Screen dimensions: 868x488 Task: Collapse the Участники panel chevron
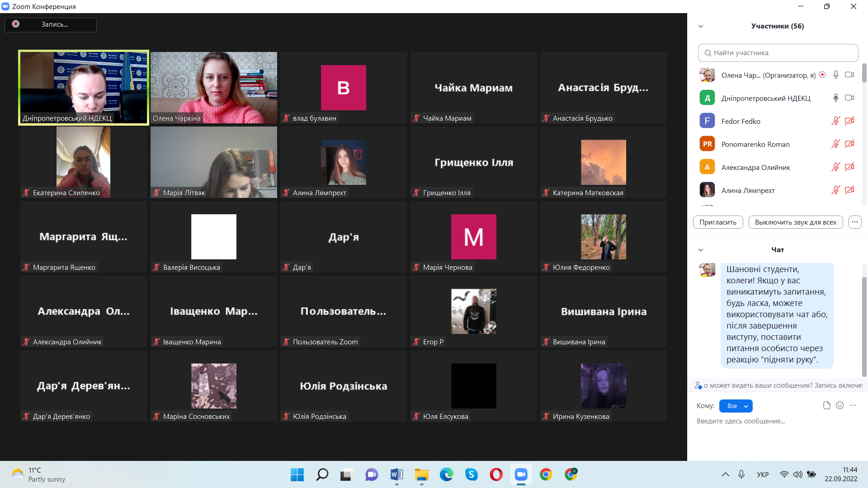pos(701,26)
